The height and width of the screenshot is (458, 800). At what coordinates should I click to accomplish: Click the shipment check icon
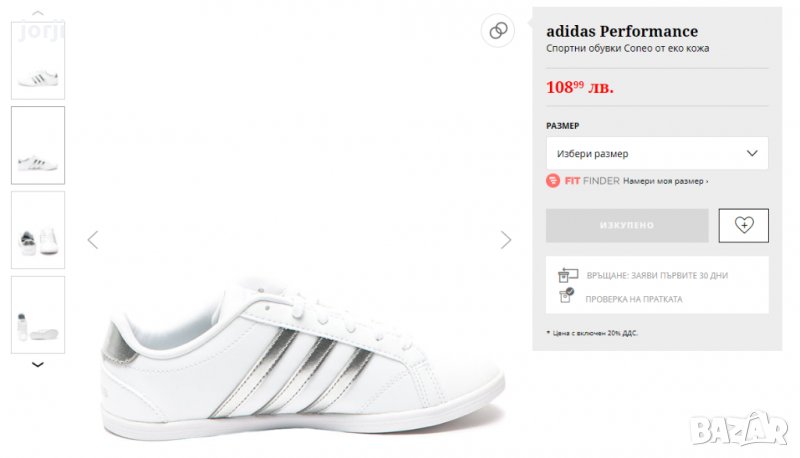point(567,296)
